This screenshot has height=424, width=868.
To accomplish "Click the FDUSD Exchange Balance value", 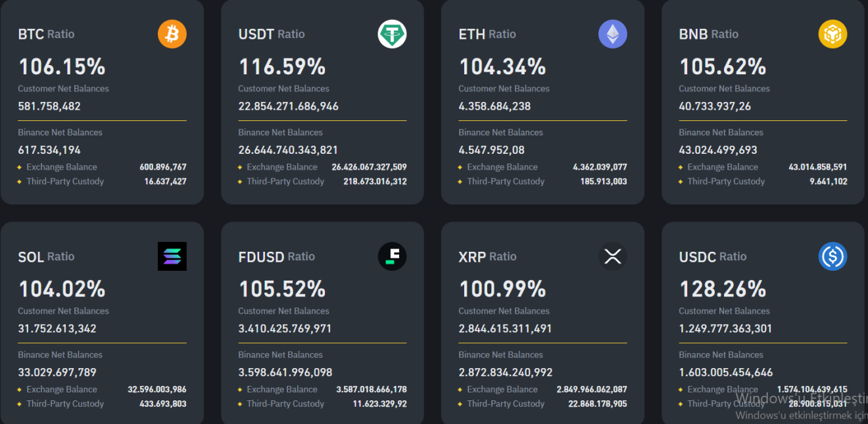I will [x=371, y=389].
